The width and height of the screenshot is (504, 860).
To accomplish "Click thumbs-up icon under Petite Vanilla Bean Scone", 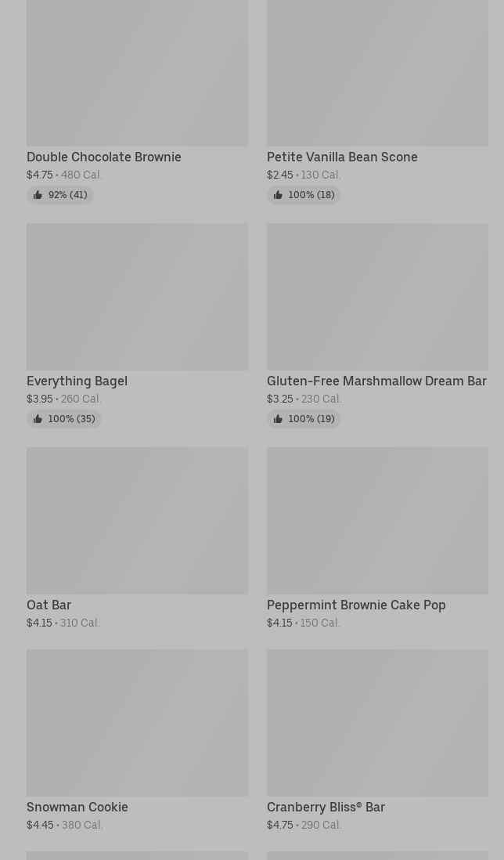I will click(x=278, y=195).
